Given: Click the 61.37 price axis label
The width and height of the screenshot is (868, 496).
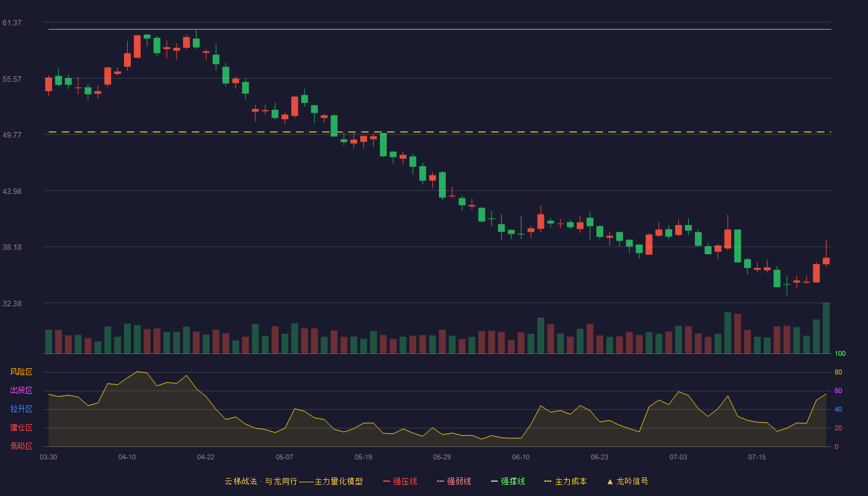Looking at the screenshot, I should click(12, 23).
